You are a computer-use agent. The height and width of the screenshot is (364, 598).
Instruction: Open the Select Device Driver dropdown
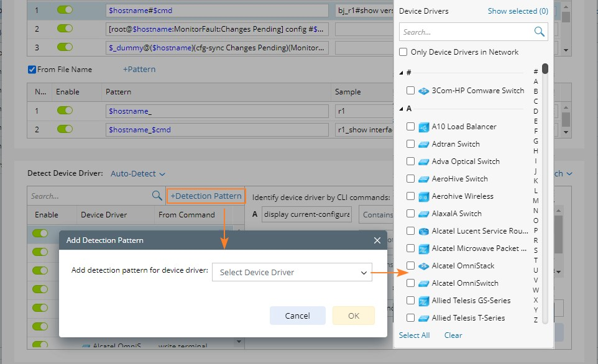pos(292,272)
